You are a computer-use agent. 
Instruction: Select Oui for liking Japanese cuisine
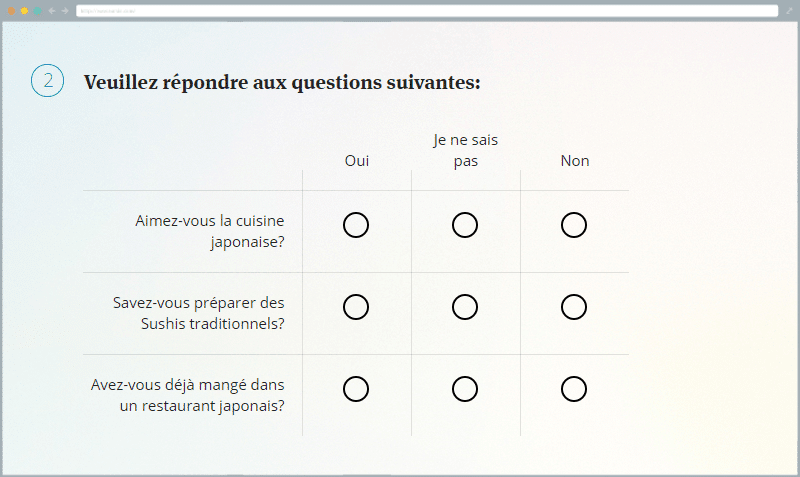coord(356,225)
